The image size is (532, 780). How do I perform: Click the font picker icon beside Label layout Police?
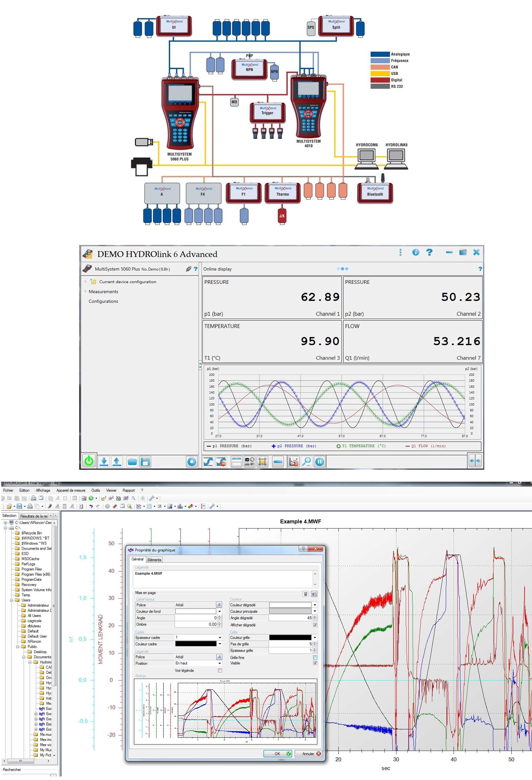219,604
